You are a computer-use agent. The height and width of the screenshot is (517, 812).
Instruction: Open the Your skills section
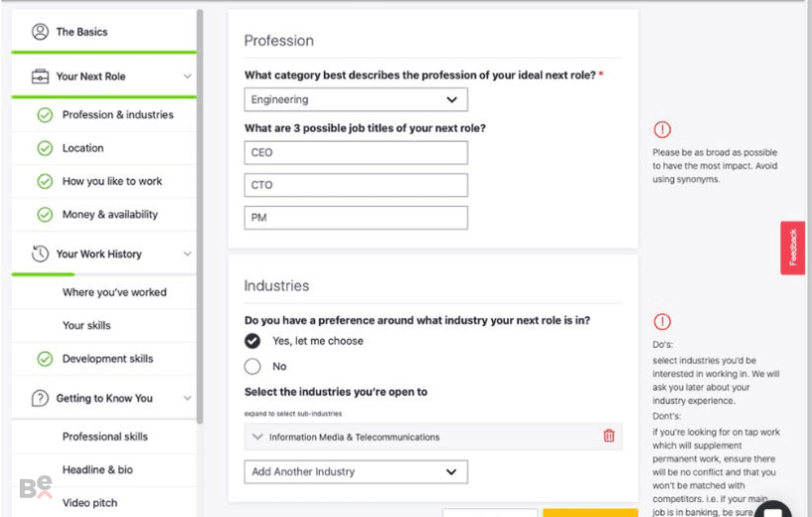coord(86,325)
